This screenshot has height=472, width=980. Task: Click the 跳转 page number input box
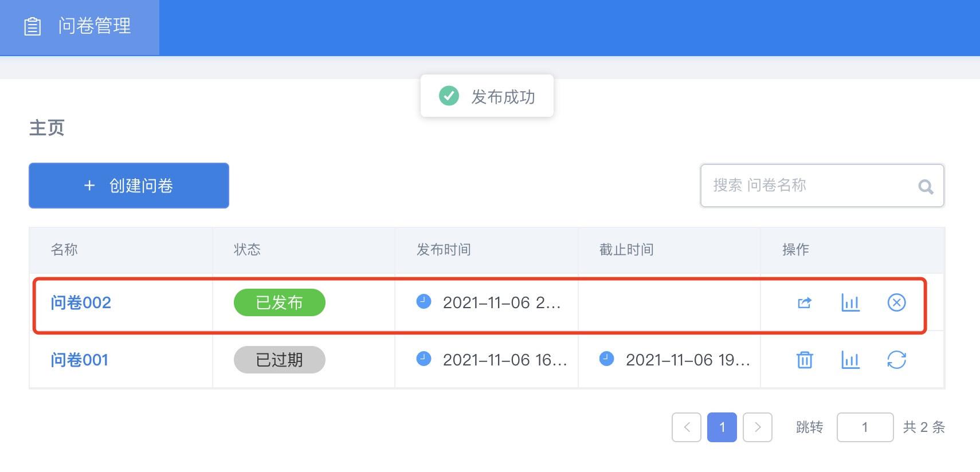pyautogui.click(x=865, y=427)
